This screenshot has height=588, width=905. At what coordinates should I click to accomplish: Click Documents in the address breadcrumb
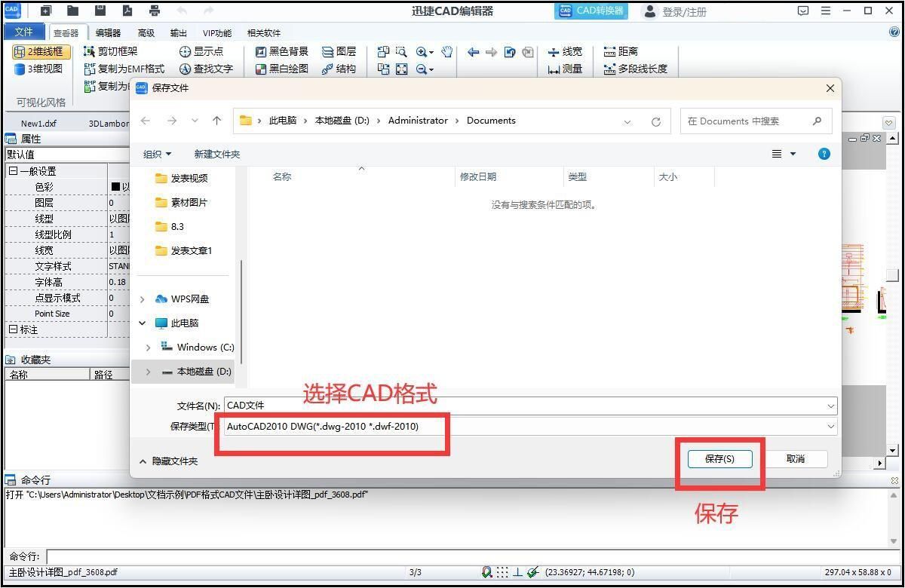coord(491,121)
